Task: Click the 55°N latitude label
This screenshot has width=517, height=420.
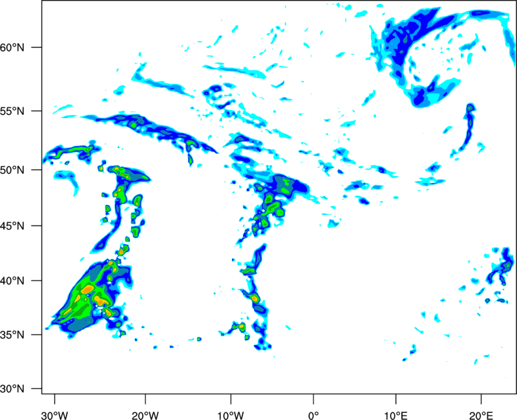Action: 12,111
